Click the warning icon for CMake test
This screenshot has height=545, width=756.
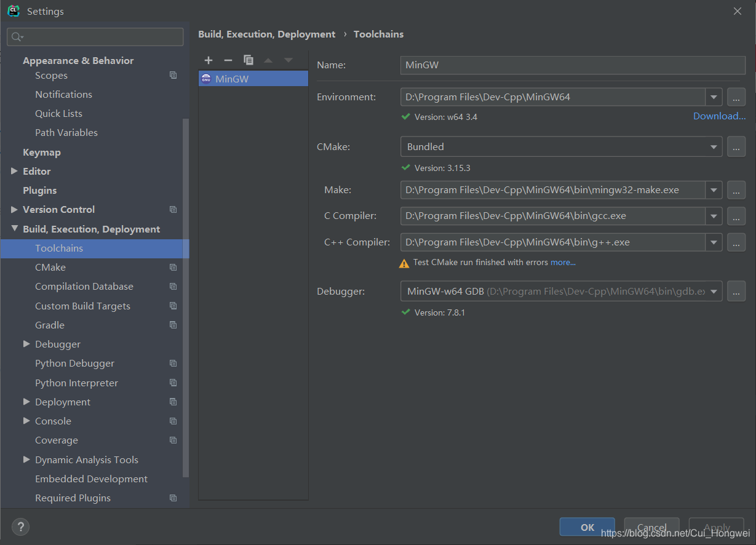coord(404,263)
